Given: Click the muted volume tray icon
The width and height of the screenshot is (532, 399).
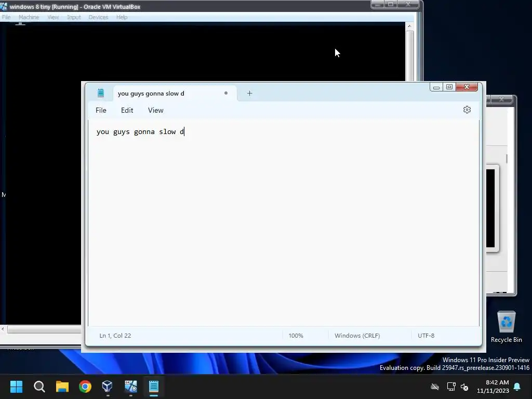Looking at the screenshot, I should [464, 387].
